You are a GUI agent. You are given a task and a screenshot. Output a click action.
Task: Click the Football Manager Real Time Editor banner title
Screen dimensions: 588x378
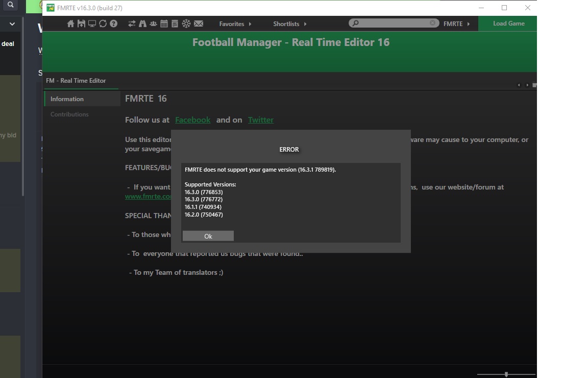point(291,42)
